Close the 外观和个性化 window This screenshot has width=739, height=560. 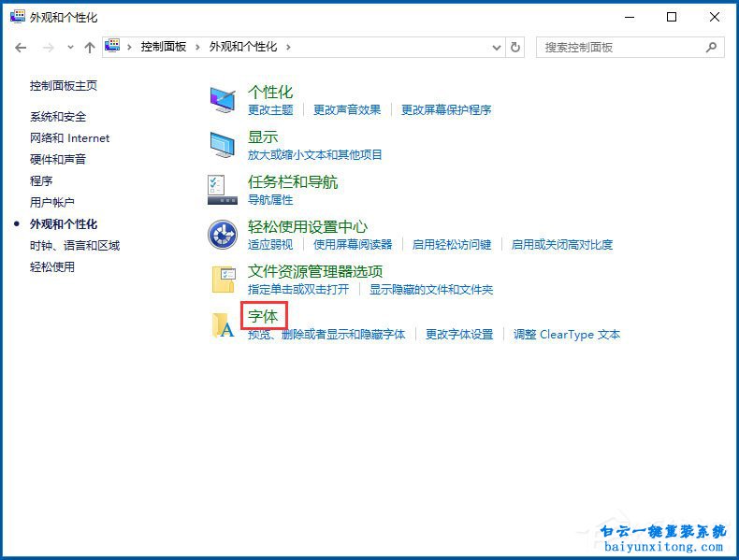(x=715, y=17)
